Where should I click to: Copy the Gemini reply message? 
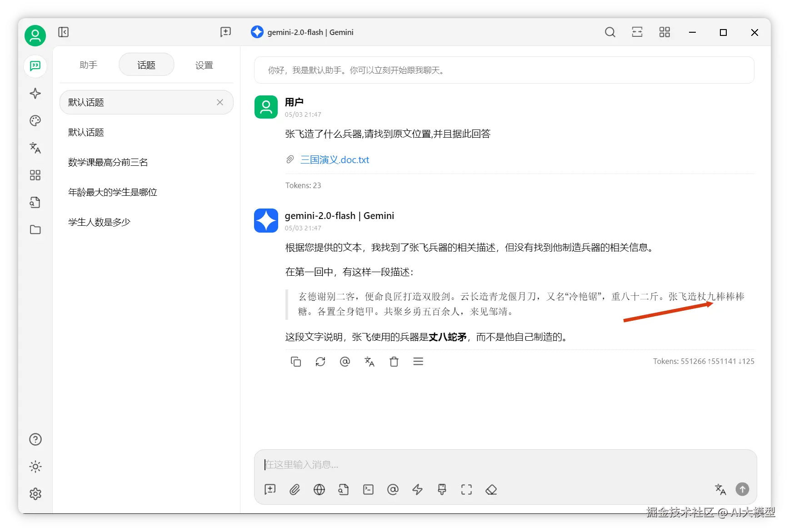pyautogui.click(x=296, y=362)
